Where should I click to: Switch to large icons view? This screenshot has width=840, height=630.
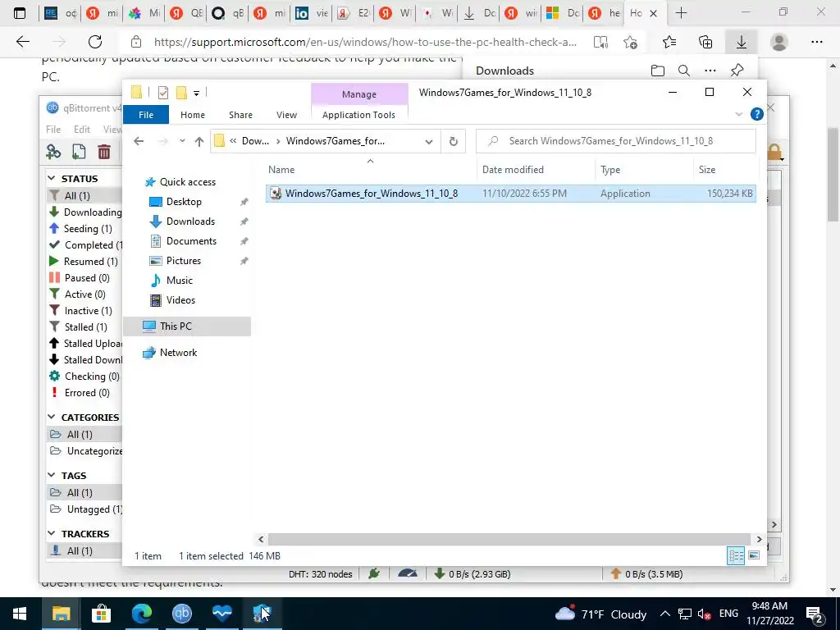[754, 555]
